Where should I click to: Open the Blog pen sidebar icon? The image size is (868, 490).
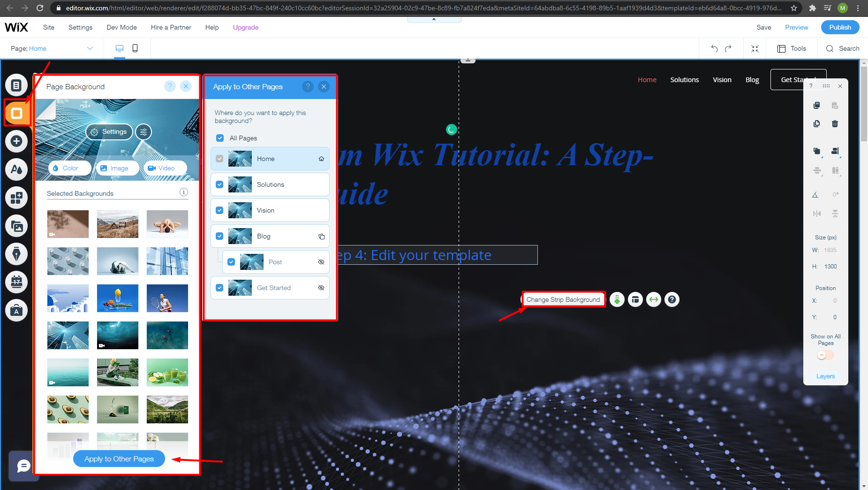pos(16,254)
